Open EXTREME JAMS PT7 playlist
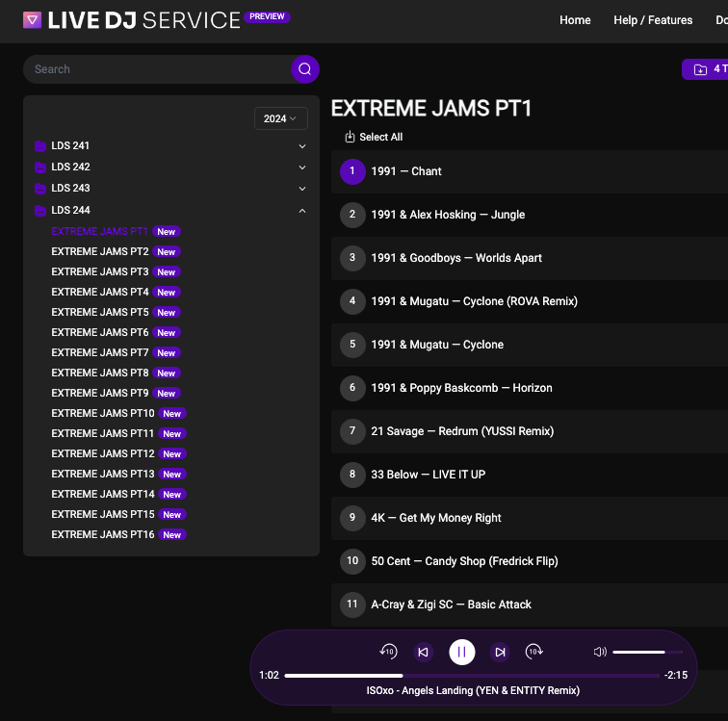 (x=100, y=353)
